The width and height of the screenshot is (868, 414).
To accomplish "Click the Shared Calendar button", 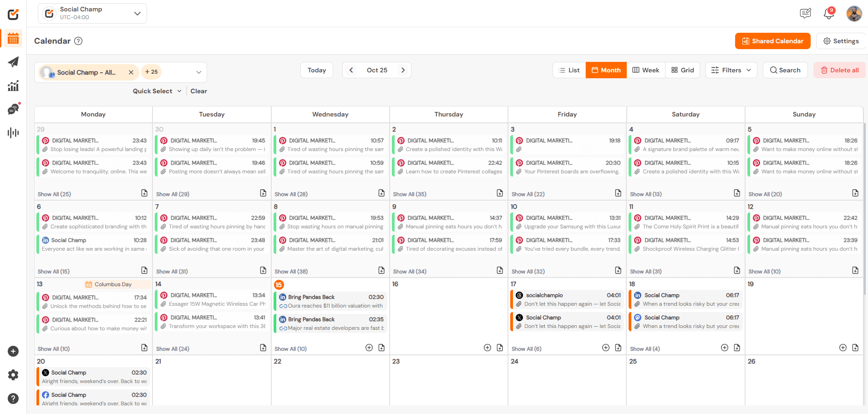I will (772, 41).
